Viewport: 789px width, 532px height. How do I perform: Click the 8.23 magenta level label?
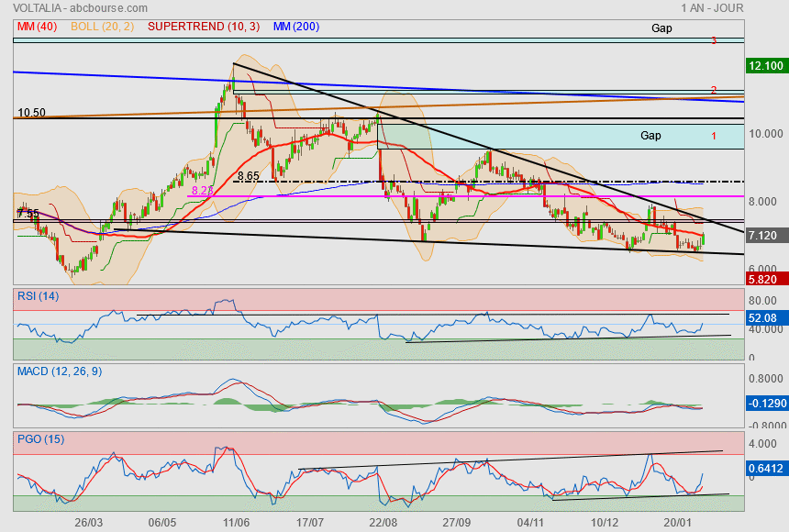pos(203,190)
